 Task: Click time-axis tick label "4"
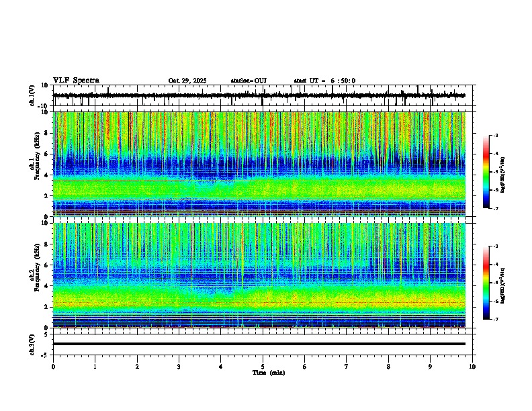pyautogui.click(x=221, y=367)
